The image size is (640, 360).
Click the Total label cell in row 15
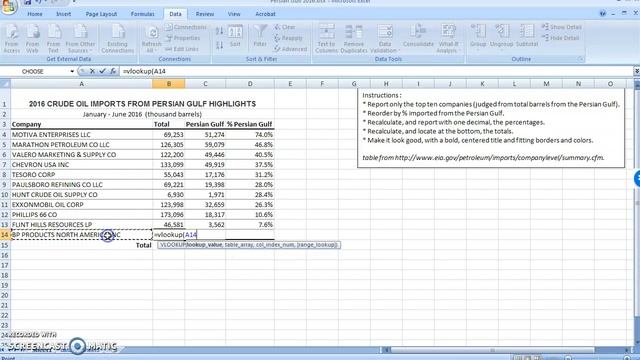82,245
